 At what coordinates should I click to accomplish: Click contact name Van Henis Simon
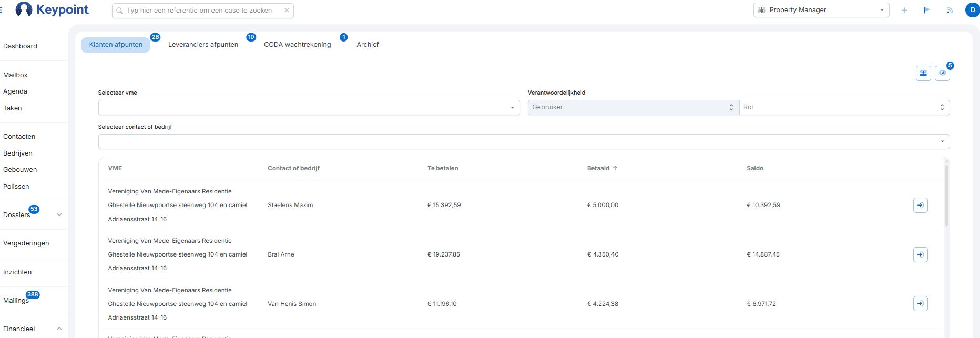click(292, 304)
